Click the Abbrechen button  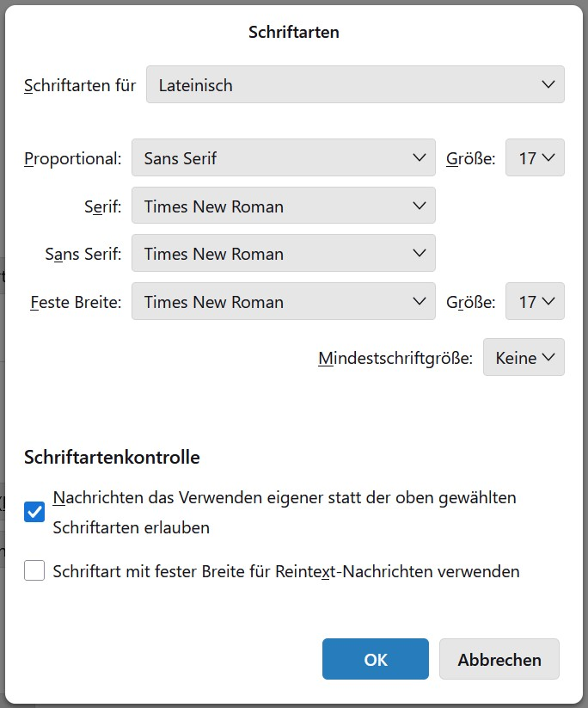[499, 660]
